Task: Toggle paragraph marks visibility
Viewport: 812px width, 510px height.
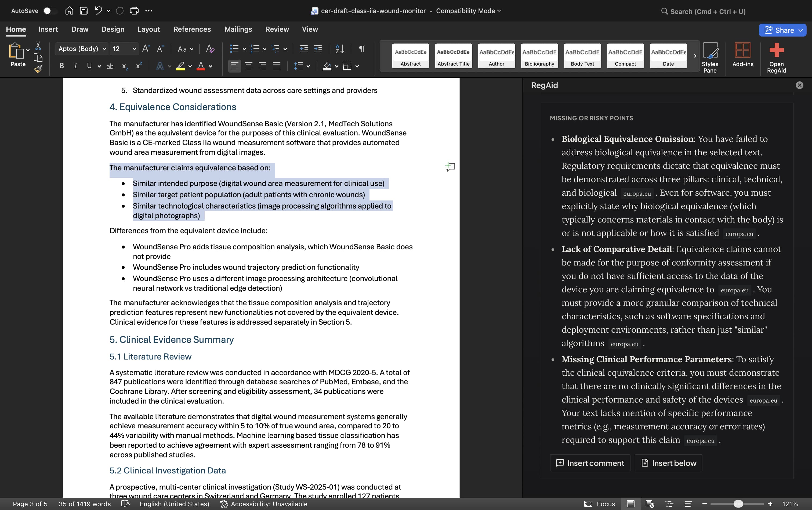Action: click(361, 49)
